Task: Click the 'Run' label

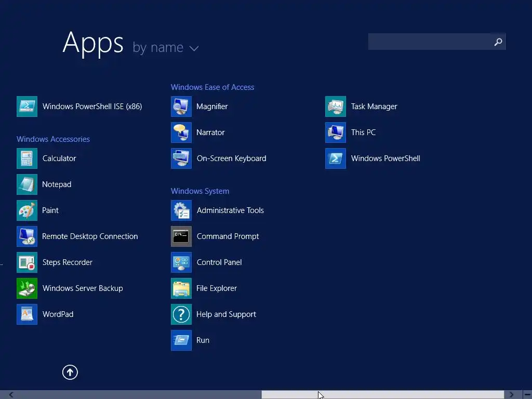Action: 203,340
